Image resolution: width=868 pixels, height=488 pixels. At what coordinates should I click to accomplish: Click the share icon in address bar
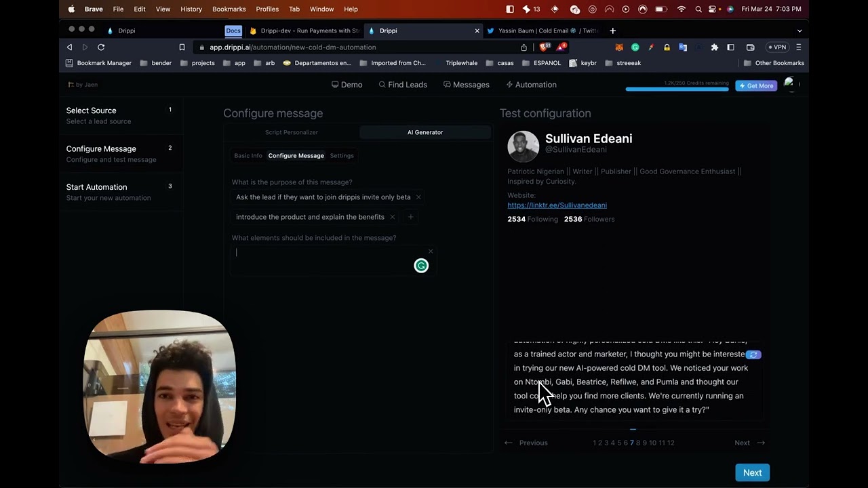pyautogui.click(x=524, y=47)
